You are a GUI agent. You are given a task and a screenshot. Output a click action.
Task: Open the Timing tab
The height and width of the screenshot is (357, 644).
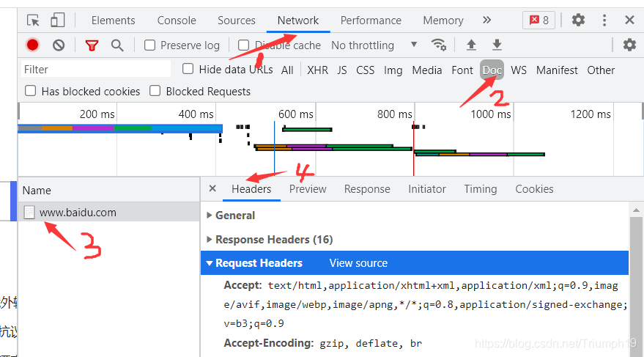pyautogui.click(x=481, y=189)
